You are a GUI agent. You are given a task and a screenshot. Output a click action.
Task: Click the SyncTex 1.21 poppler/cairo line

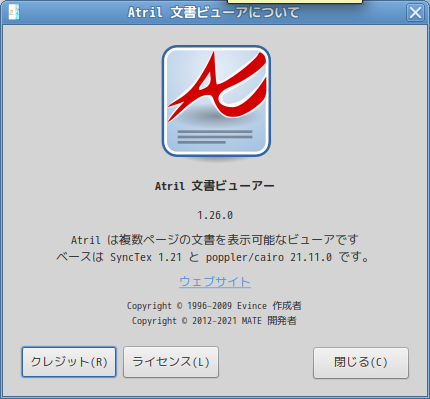pyautogui.click(x=213, y=257)
